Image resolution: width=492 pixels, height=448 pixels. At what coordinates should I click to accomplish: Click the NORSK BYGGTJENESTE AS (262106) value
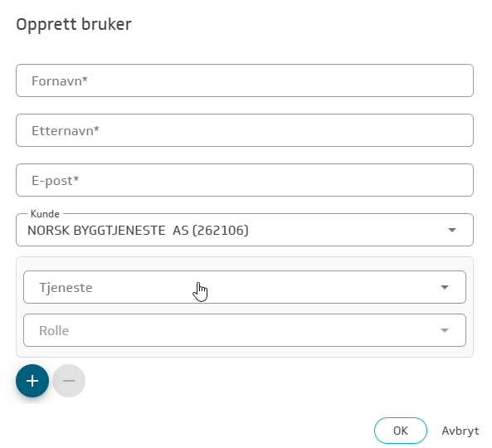pyautogui.click(x=138, y=231)
